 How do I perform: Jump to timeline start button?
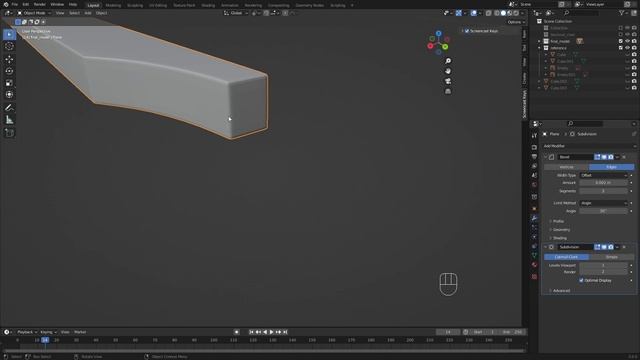251,332
